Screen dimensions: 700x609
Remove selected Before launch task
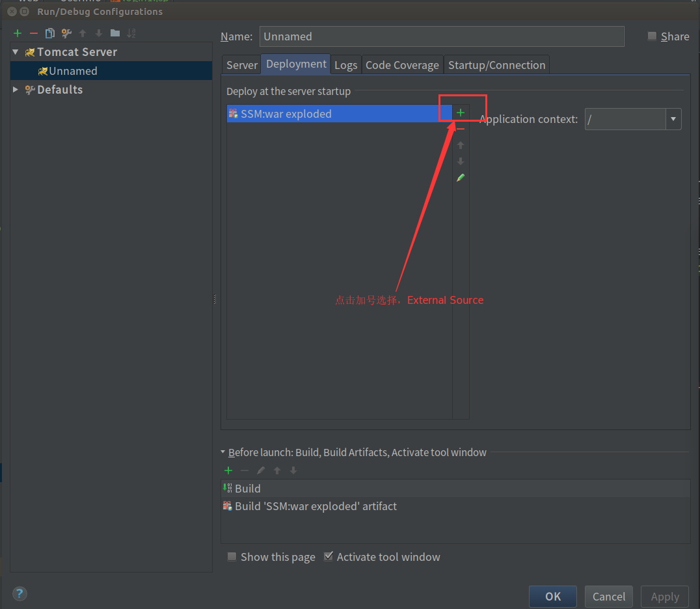245,470
